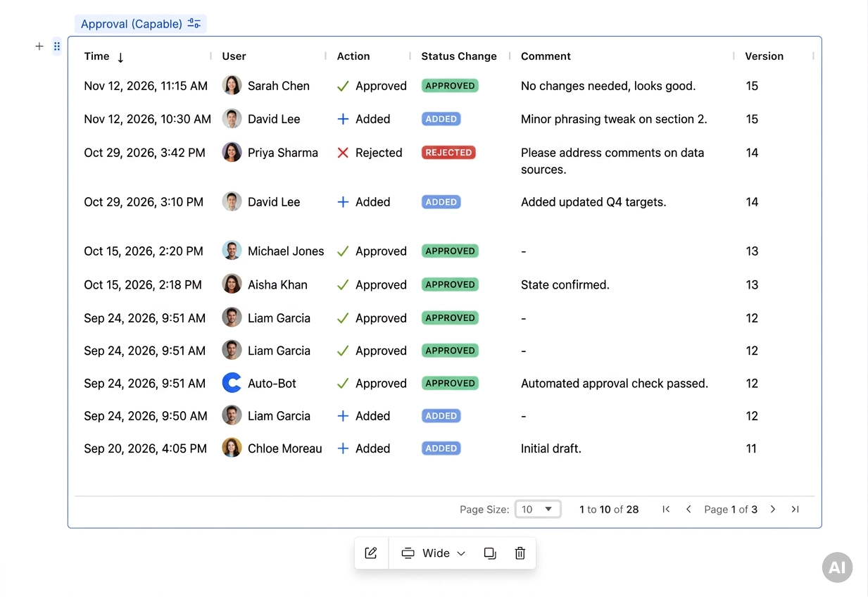Sort by the Version column header
Image resolution: width=868 pixels, height=597 pixels.
[x=765, y=56]
